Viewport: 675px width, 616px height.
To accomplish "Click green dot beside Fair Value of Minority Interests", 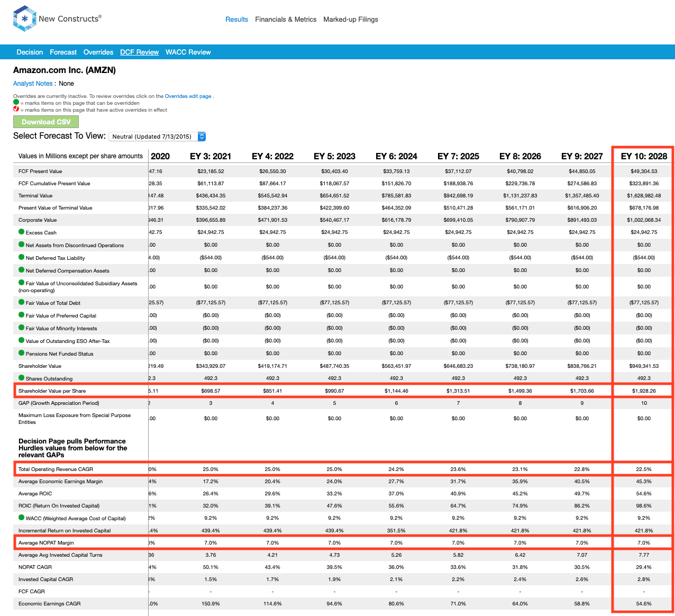I will 22,328.
